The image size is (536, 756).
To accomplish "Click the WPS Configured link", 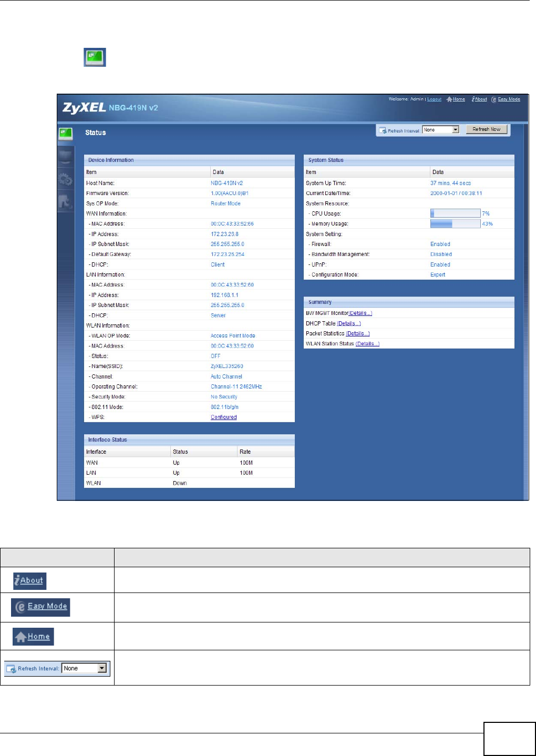I will 224,417.
